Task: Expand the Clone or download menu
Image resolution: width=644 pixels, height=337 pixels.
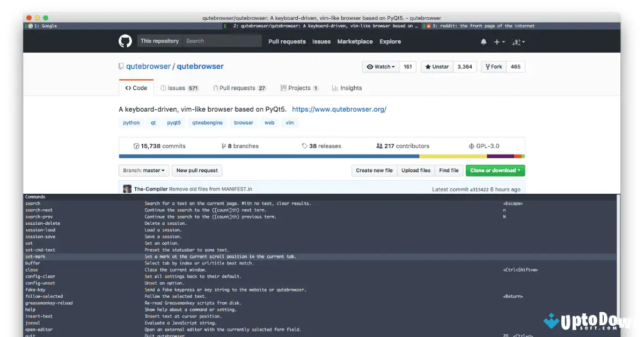Action: (495, 171)
